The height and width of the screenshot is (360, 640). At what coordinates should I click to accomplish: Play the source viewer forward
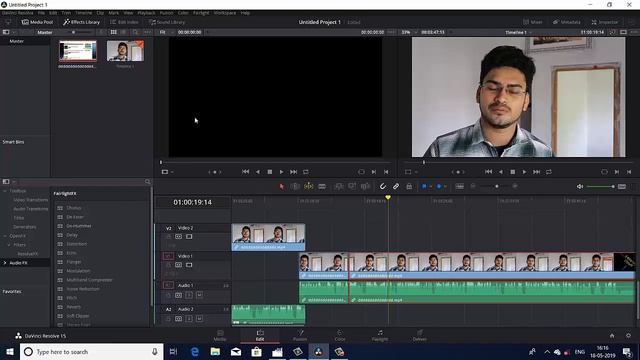pos(281,172)
